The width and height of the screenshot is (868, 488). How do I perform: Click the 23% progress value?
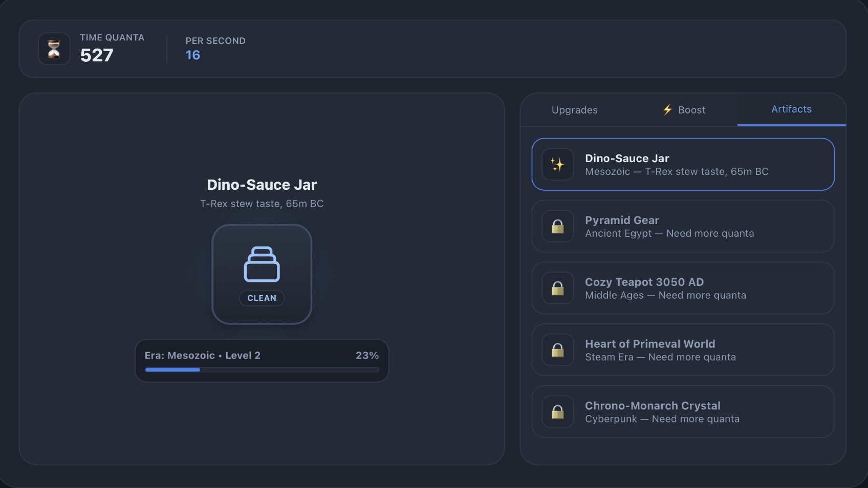pyautogui.click(x=367, y=356)
